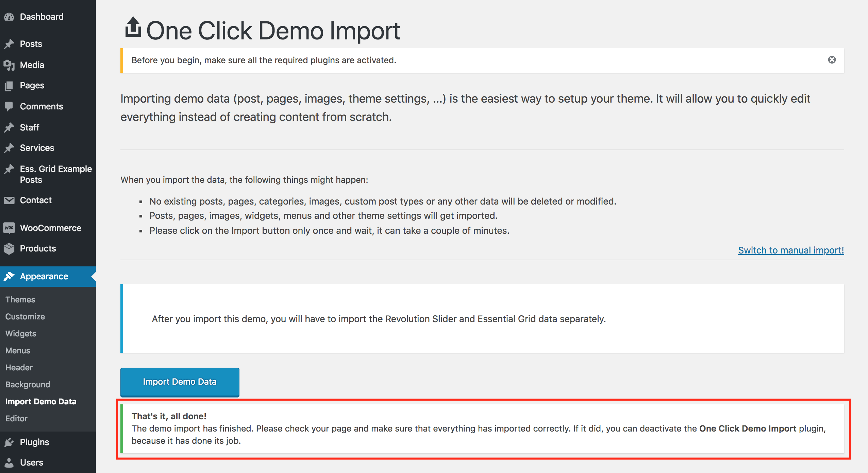The height and width of the screenshot is (473, 868).
Task: Select the Appearance menu
Action: 48,276
